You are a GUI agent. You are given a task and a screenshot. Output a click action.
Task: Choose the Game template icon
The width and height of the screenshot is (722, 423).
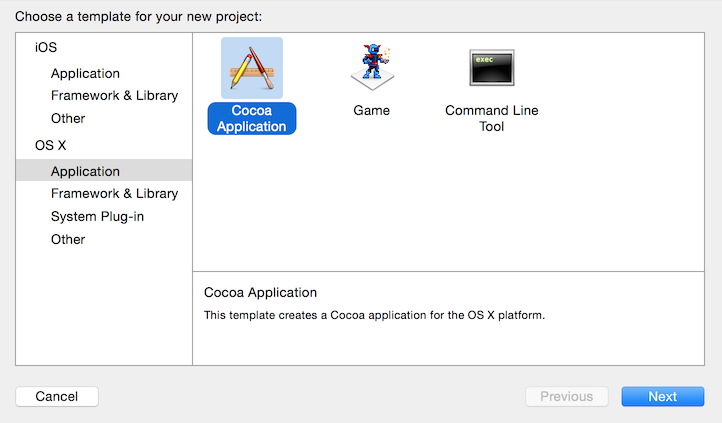(x=371, y=68)
